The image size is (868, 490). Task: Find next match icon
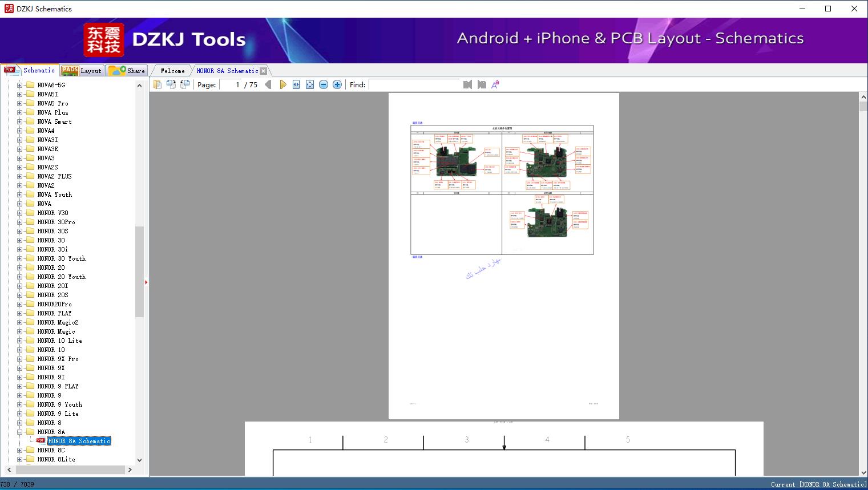pyautogui.click(x=482, y=84)
